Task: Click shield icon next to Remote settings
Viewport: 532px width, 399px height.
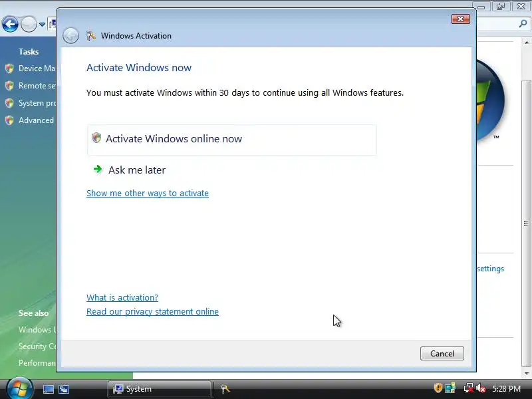Action: pyautogui.click(x=9, y=86)
